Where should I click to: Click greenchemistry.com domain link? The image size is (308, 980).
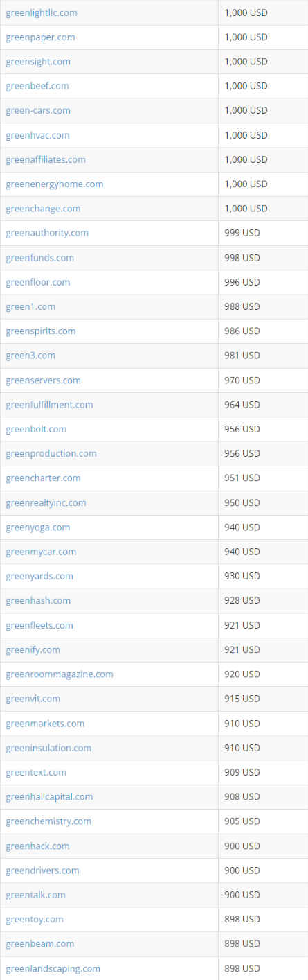(48, 821)
